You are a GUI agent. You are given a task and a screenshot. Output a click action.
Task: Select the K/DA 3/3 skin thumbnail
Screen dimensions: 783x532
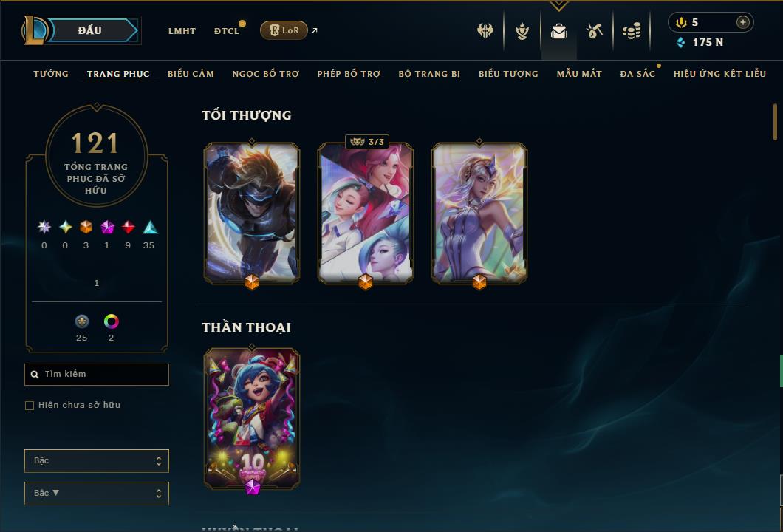tap(366, 214)
